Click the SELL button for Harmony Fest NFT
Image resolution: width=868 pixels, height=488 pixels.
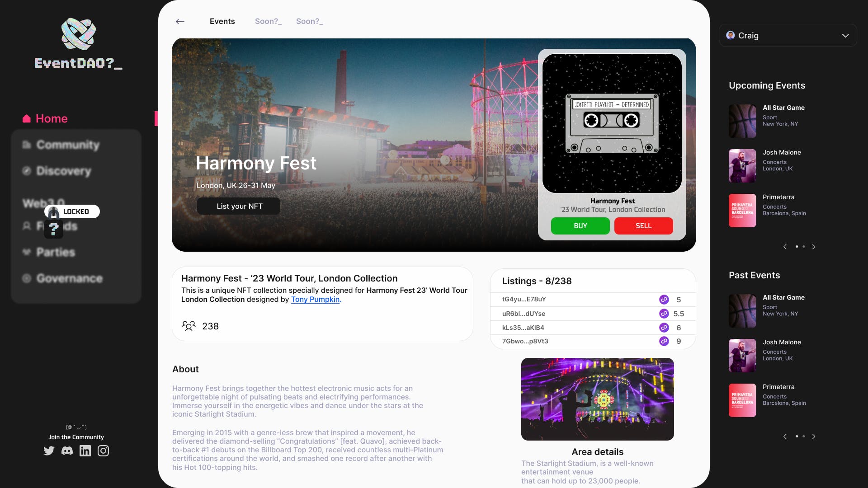point(643,225)
